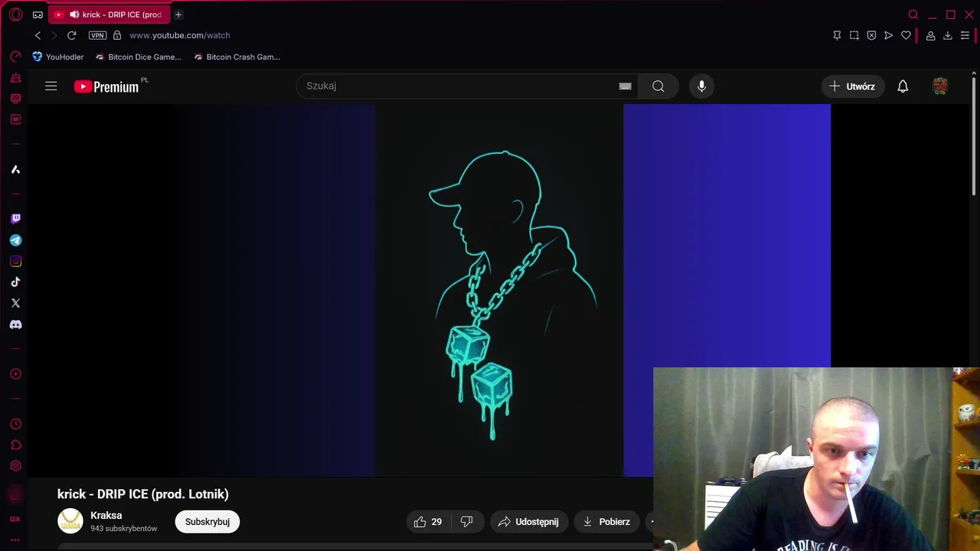This screenshot has height=551, width=980.
Task: Open the new tab plus button
Action: click(178, 15)
